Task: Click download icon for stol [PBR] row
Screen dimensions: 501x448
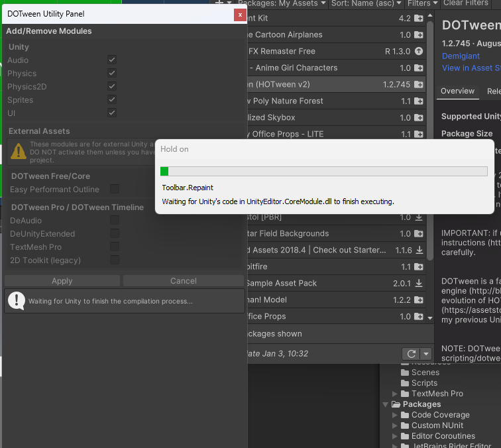Action: tap(419, 217)
